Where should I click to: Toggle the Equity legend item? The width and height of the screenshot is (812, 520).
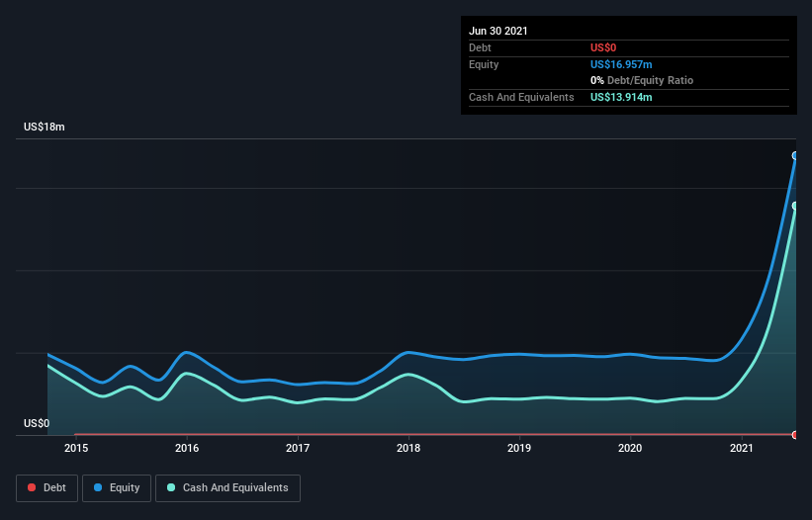click(x=116, y=487)
